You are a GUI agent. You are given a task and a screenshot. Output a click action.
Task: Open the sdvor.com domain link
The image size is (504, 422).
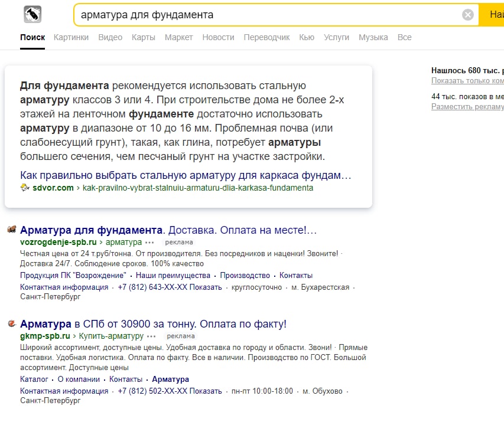pos(53,188)
